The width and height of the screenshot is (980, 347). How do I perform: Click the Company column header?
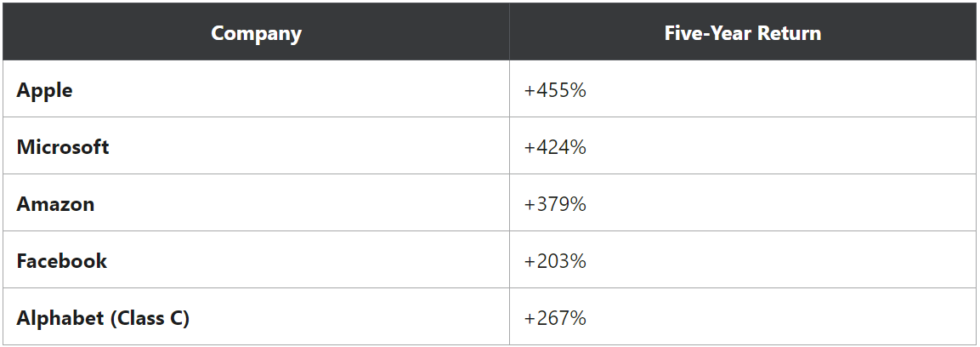tap(256, 31)
